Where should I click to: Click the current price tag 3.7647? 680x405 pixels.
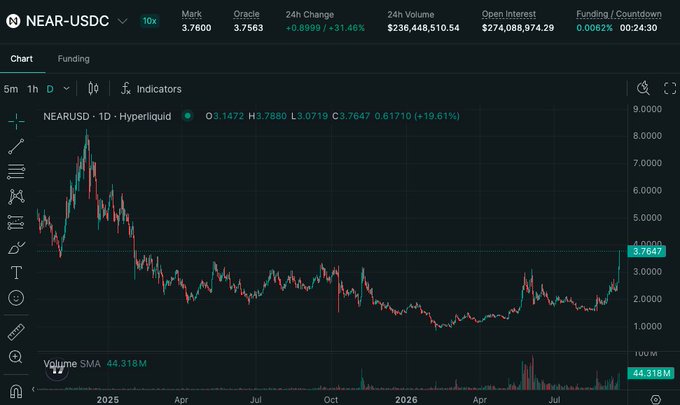pyautogui.click(x=647, y=251)
